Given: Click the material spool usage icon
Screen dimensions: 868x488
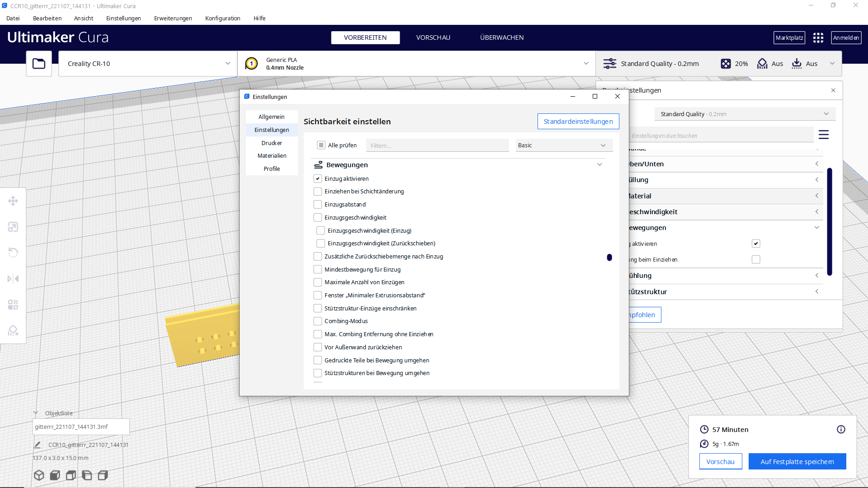Looking at the screenshot, I should click(704, 444).
